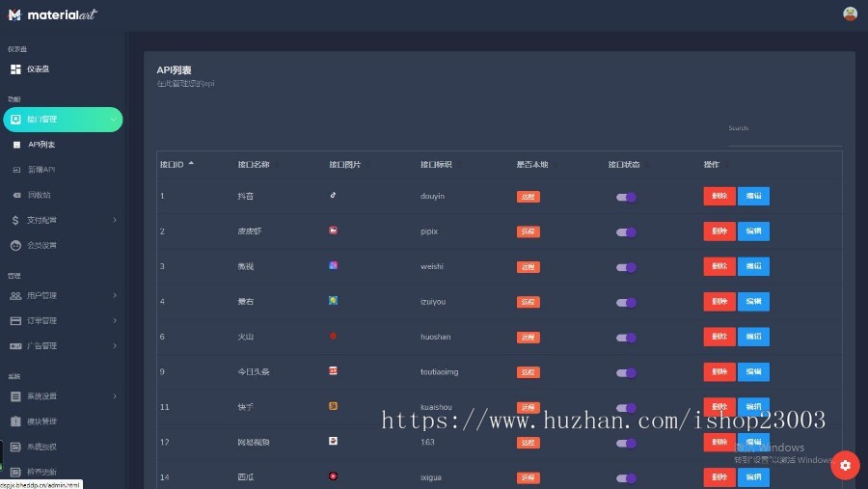The image size is (868, 489).
Task: Sort by 接口标识 column header
Action: pyautogui.click(x=436, y=165)
